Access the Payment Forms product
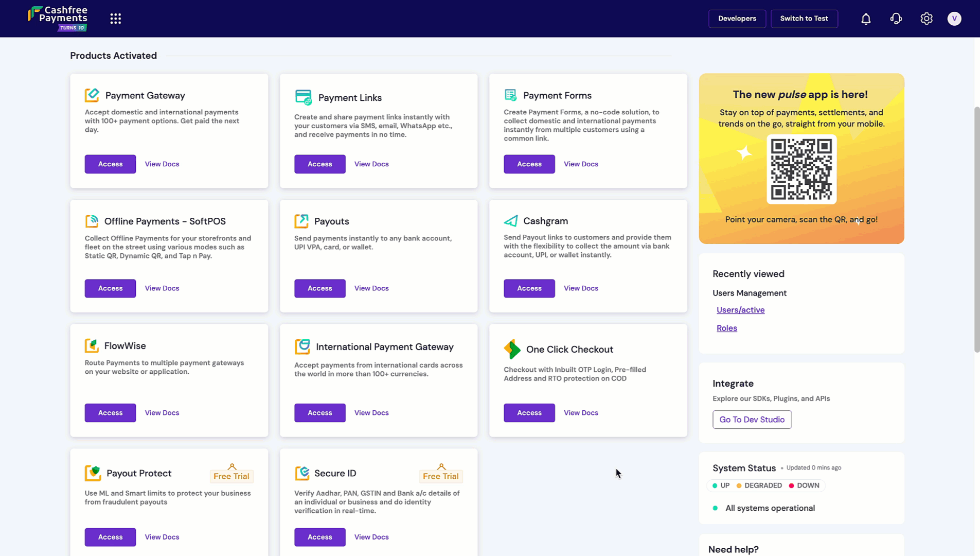Screen dimensions: 980x556 [x=529, y=164]
